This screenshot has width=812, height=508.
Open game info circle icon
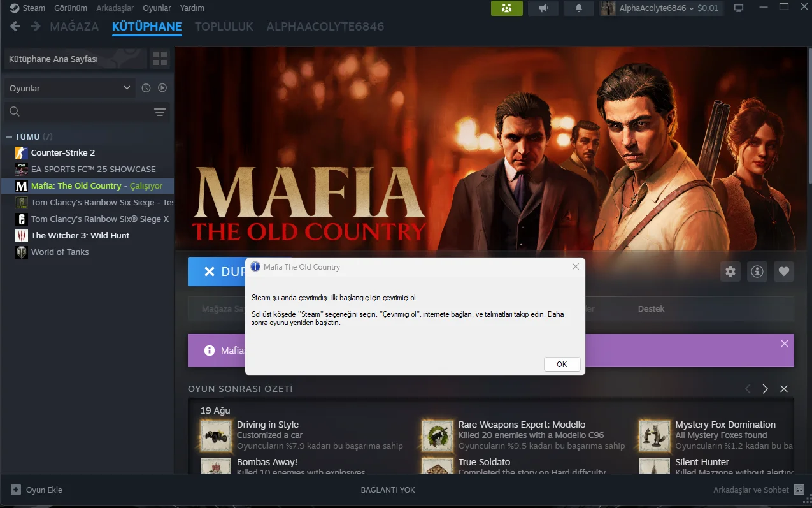[x=757, y=272]
